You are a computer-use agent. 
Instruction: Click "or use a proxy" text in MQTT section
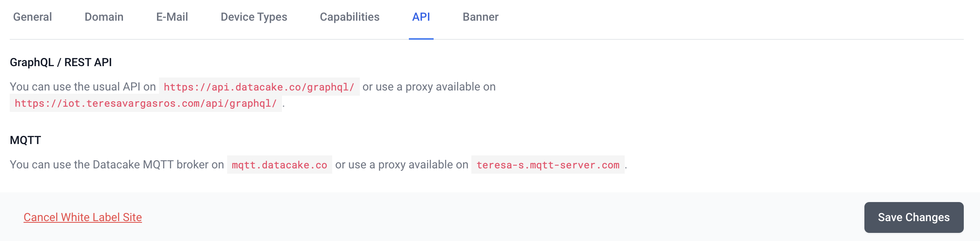tap(402, 165)
